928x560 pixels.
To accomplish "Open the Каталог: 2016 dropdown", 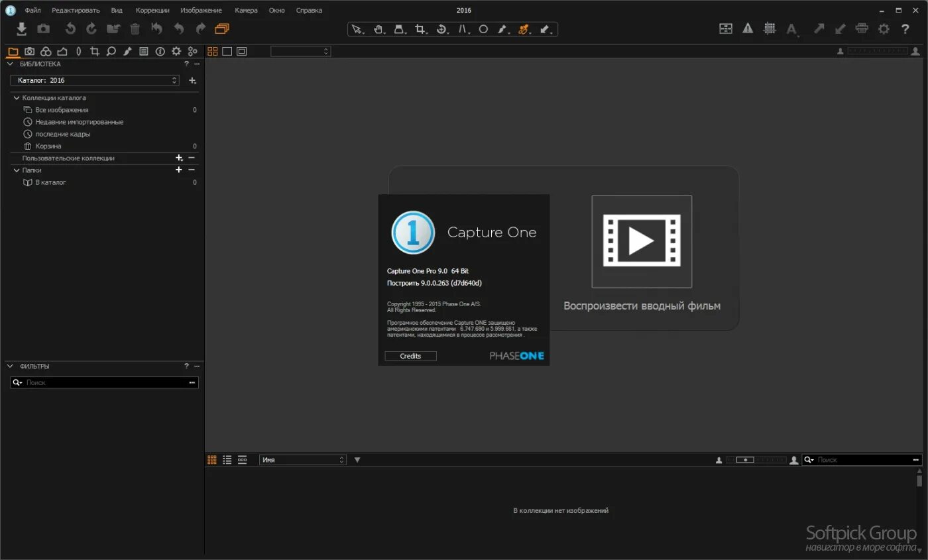I will [x=95, y=80].
